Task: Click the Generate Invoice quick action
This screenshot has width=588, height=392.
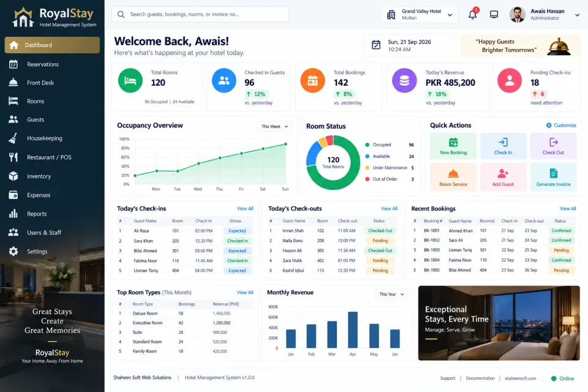Action: pos(553,178)
